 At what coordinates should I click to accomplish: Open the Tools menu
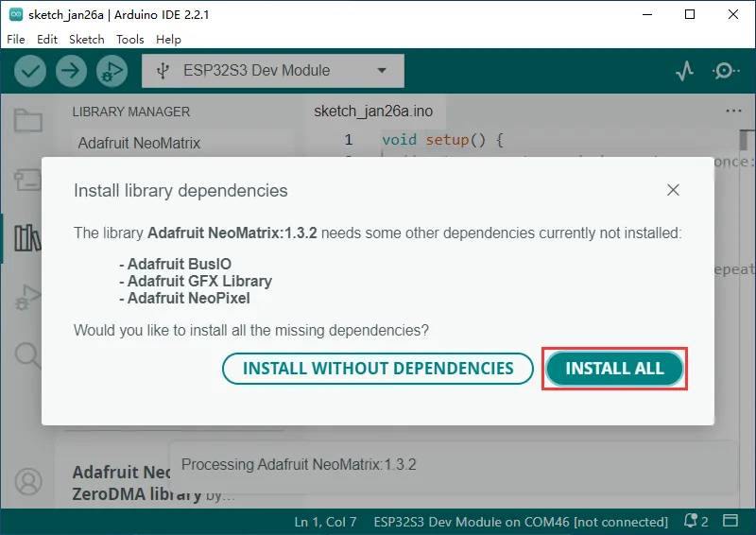point(129,40)
